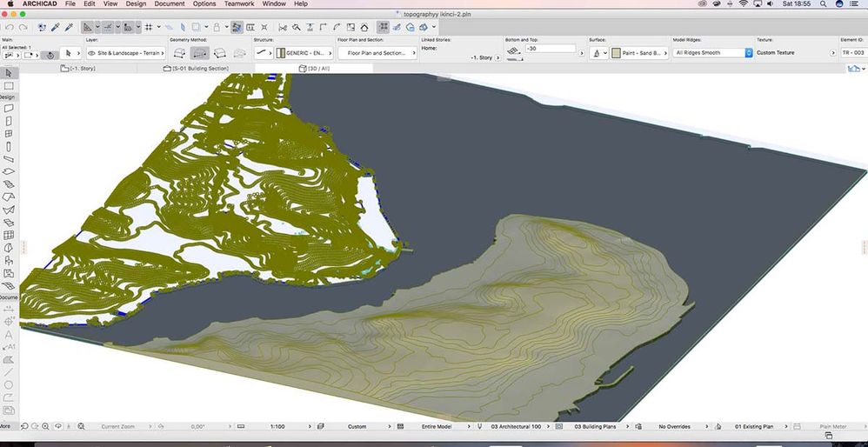The height and width of the screenshot is (447, 868).
Task: Toggle the grid snap icon in the toolbar
Action: [148, 27]
